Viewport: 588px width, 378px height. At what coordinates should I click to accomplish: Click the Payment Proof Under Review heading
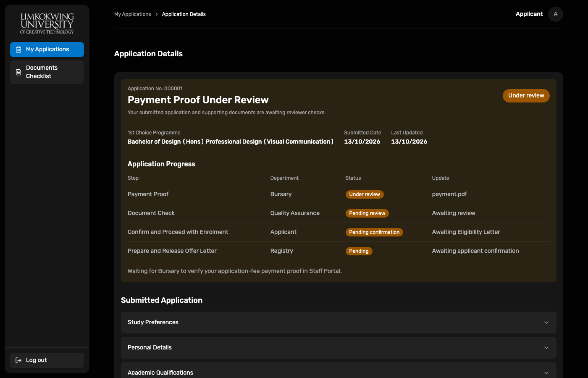click(198, 100)
